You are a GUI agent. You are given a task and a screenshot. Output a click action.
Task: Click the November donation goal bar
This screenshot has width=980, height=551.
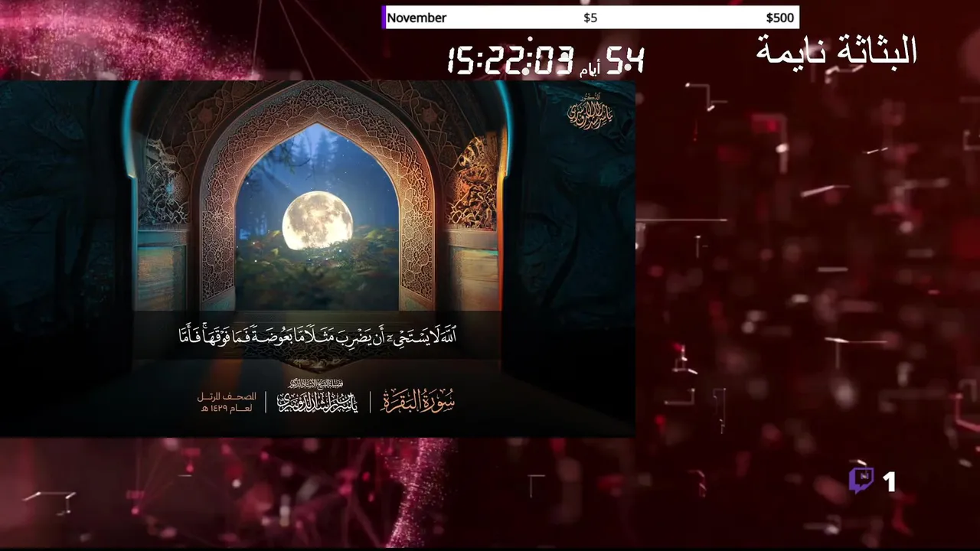pos(590,18)
